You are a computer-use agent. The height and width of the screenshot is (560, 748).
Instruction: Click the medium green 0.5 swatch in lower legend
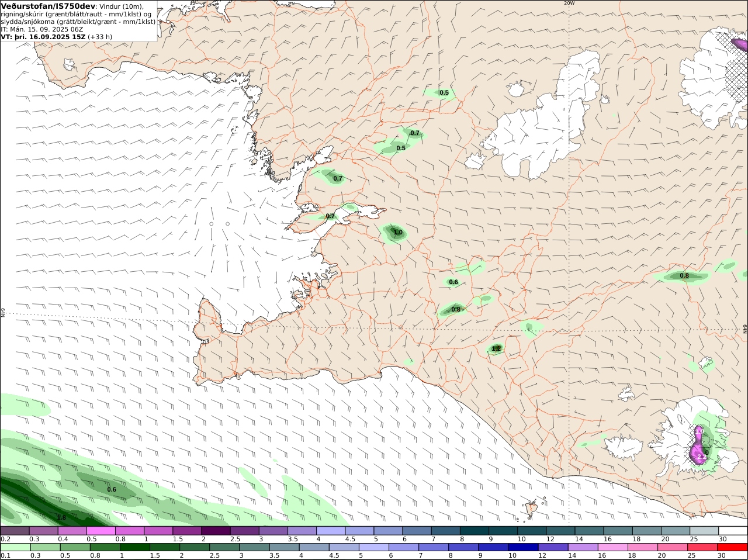click(75, 547)
